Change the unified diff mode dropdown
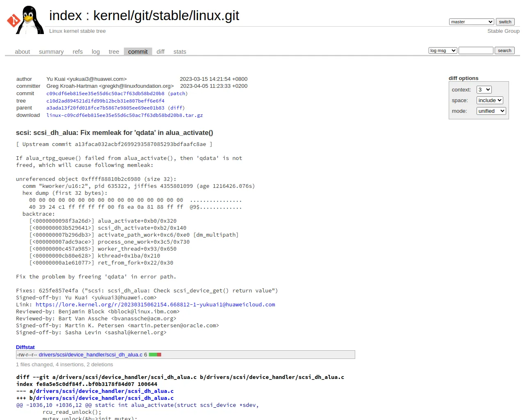The height and width of the screenshot is (420, 525). pyautogui.click(x=491, y=111)
